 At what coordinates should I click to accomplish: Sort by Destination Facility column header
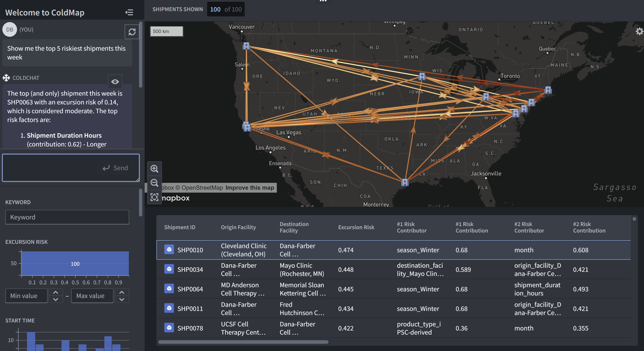(x=294, y=227)
